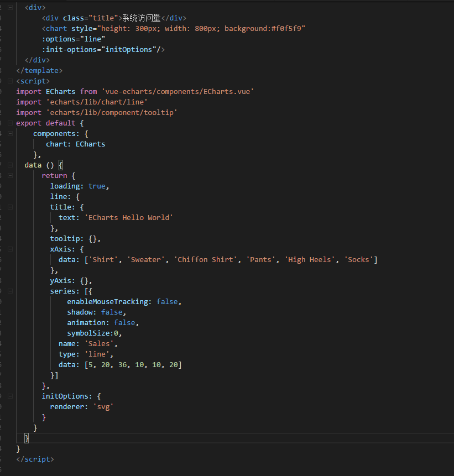Fold the initOptions object
The height and width of the screenshot is (476, 454).
click(x=11, y=396)
